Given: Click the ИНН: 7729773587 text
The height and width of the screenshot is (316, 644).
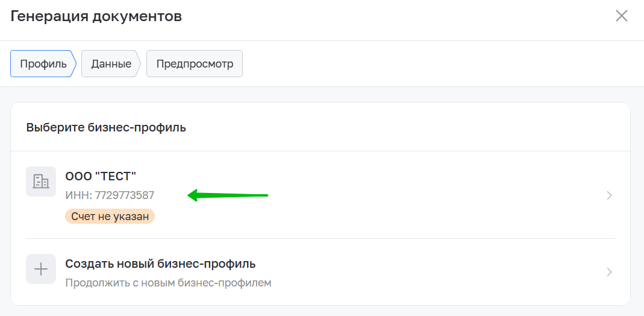Looking at the screenshot, I should [110, 195].
